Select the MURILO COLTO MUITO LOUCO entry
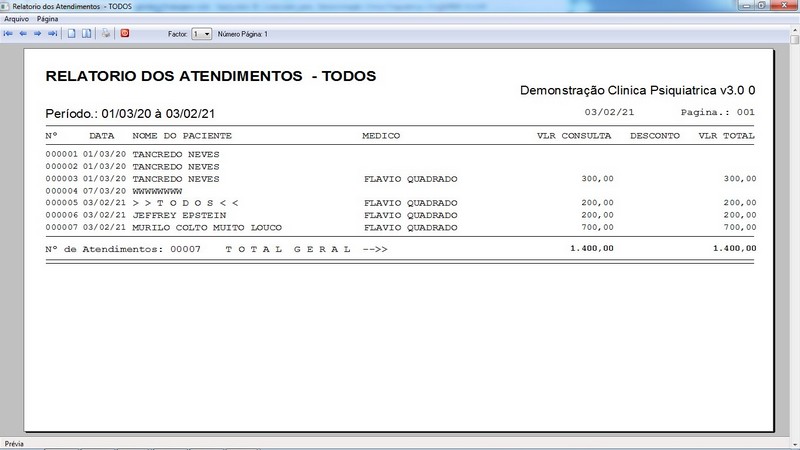800x450 pixels. pyautogui.click(x=207, y=227)
